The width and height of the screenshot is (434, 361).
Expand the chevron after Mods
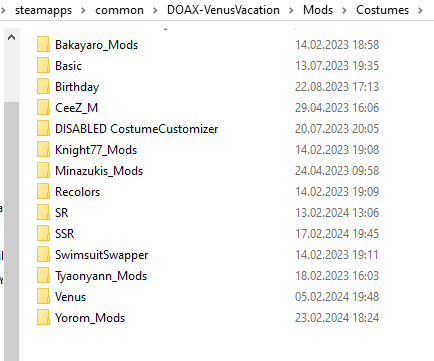tap(344, 11)
